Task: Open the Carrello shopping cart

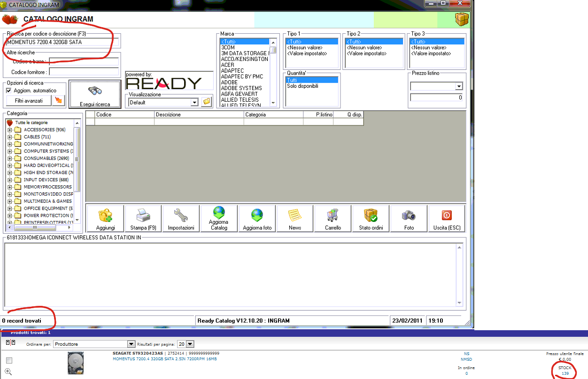Action: (333, 219)
